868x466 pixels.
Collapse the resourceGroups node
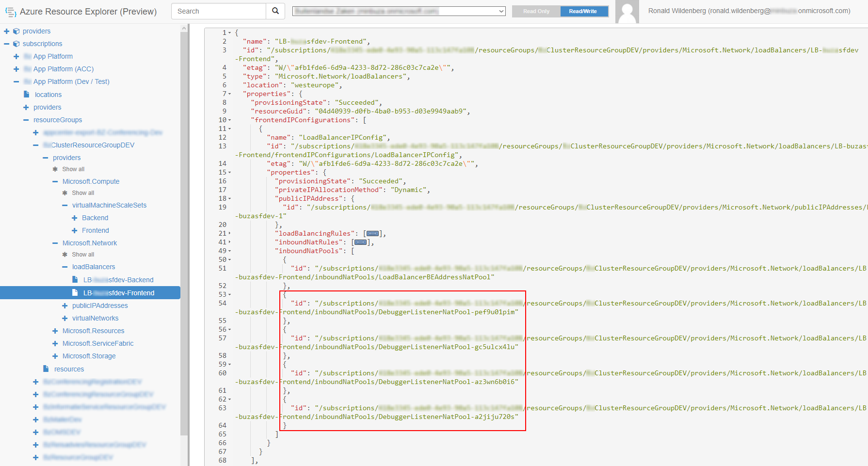point(26,120)
